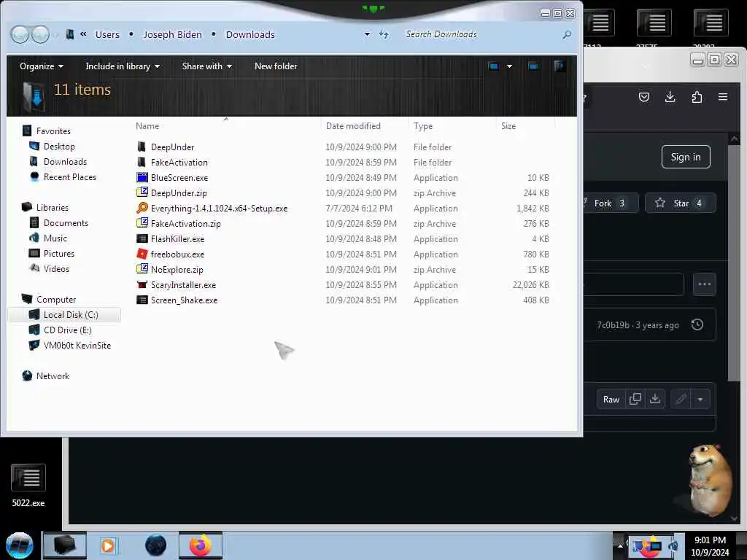Select the FlashKiller.exe file name
747x560 pixels.
click(x=177, y=238)
